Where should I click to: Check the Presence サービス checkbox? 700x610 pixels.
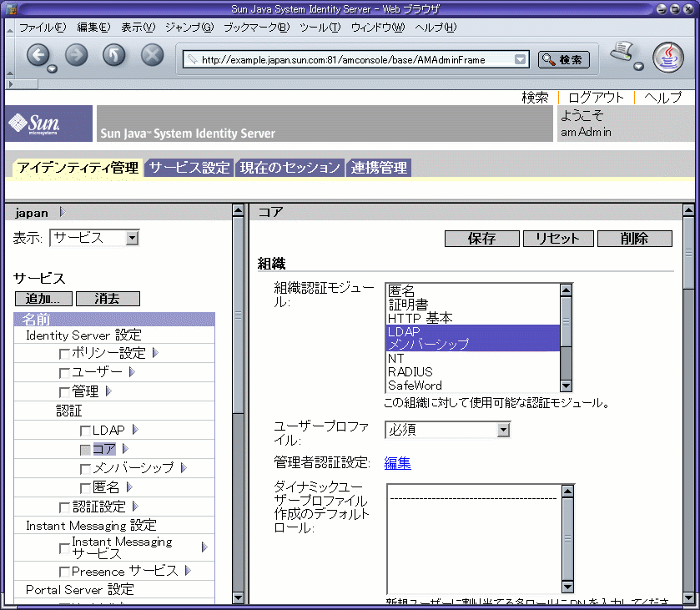(63, 571)
